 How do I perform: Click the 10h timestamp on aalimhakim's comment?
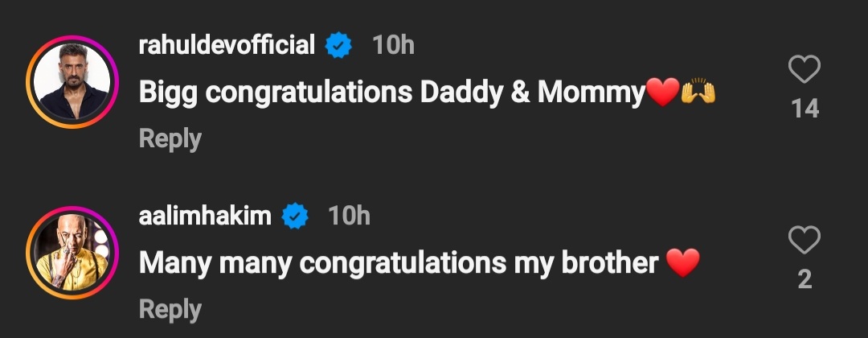pos(349,216)
